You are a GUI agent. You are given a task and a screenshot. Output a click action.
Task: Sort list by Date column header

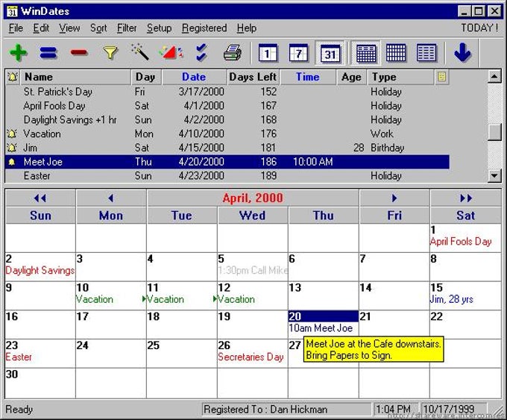click(194, 77)
